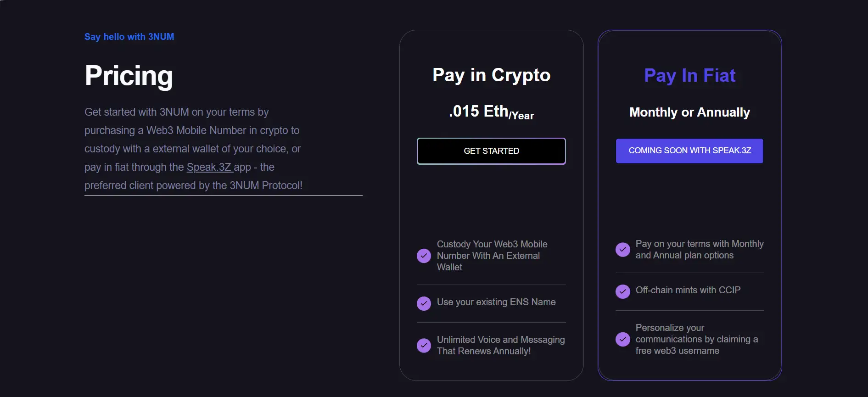The width and height of the screenshot is (868, 397).
Task: Click the Say hello with 3NUM tagline
Action: coord(129,37)
